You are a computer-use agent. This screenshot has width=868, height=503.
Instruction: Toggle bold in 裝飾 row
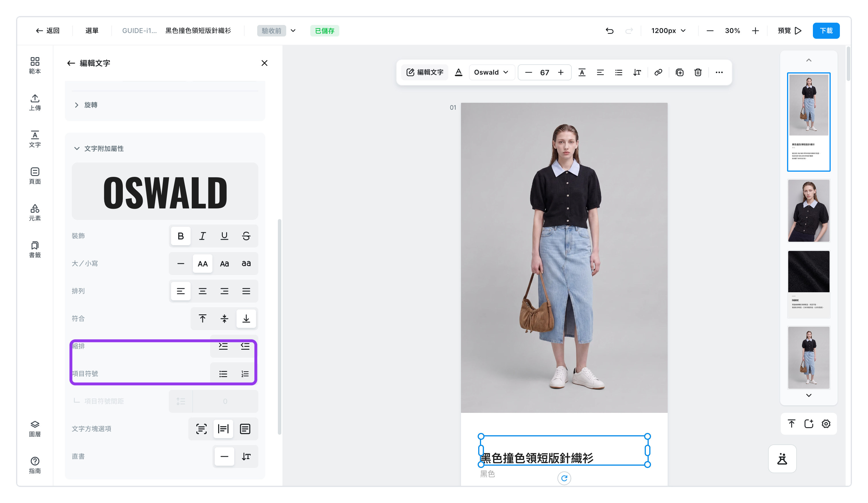[x=181, y=236]
